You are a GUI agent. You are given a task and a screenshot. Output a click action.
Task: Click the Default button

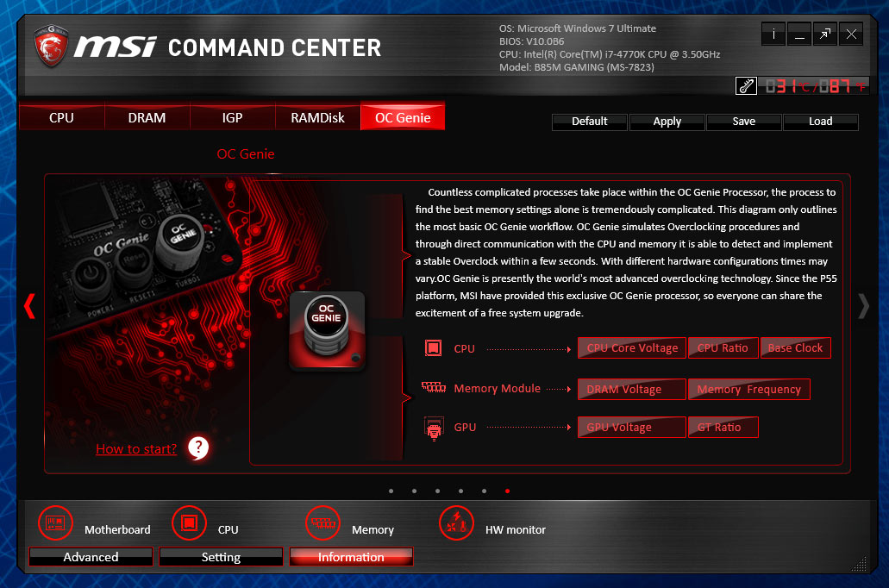590,122
